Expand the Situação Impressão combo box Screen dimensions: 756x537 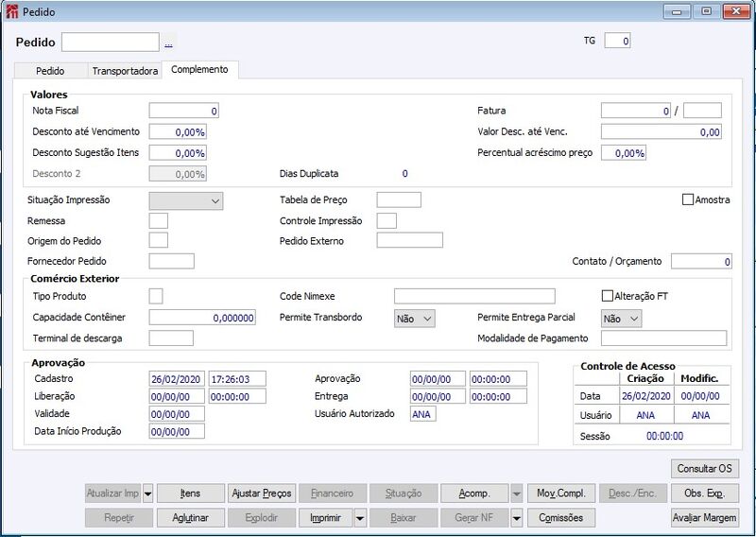point(186,200)
